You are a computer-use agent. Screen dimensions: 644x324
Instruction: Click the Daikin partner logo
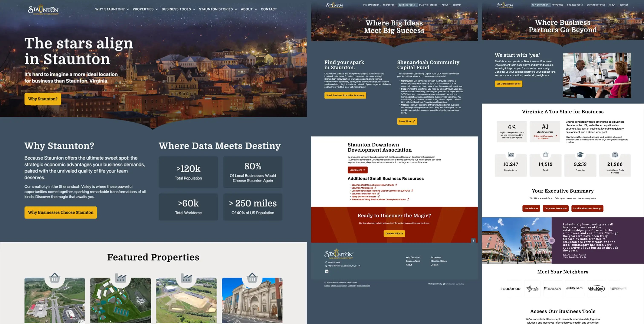pos(552,288)
